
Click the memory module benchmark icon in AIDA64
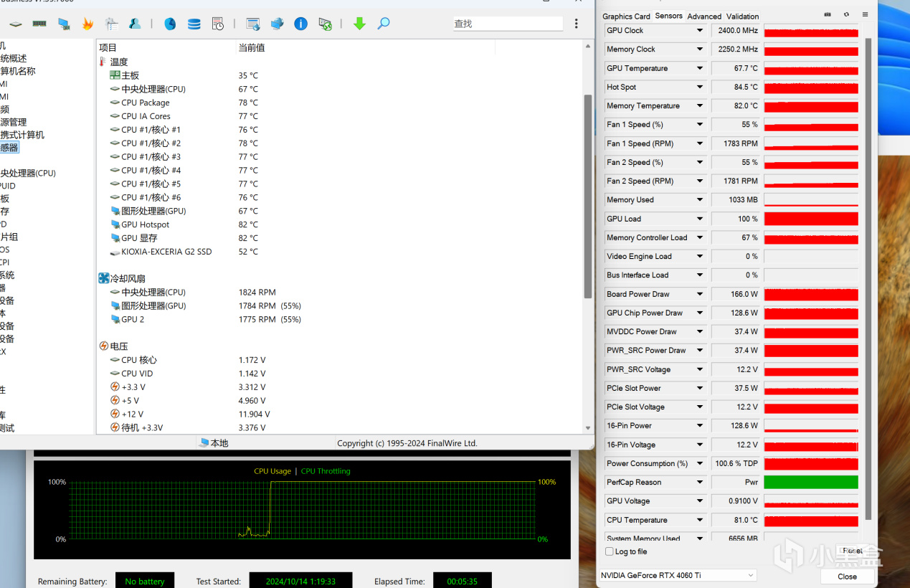tap(39, 24)
